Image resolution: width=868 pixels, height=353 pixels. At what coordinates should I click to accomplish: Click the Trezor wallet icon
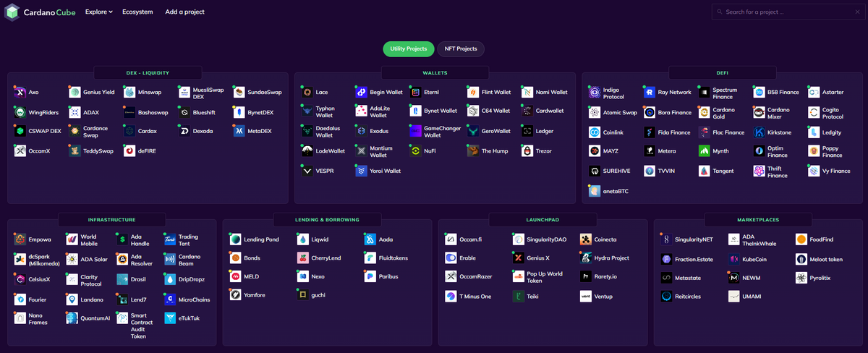pyautogui.click(x=527, y=151)
